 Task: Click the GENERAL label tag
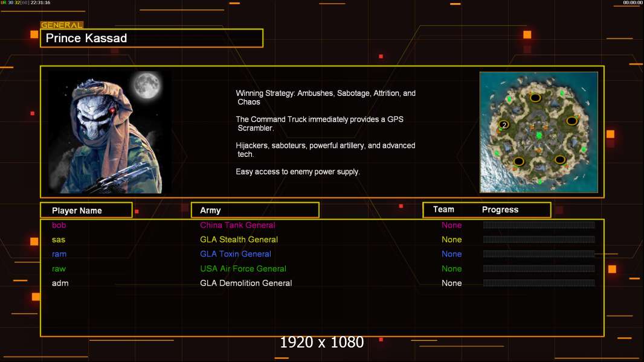(x=62, y=25)
